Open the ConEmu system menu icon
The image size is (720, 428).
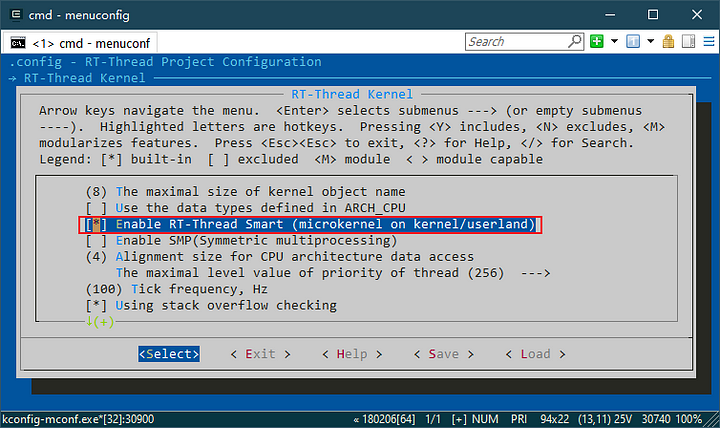tap(16, 14)
